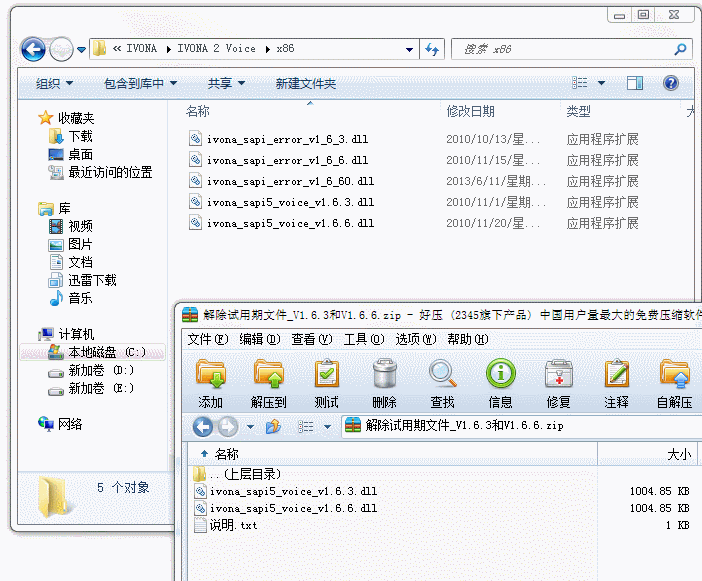
Task: Sort Explorer files by 类型 column
Action: click(578, 111)
